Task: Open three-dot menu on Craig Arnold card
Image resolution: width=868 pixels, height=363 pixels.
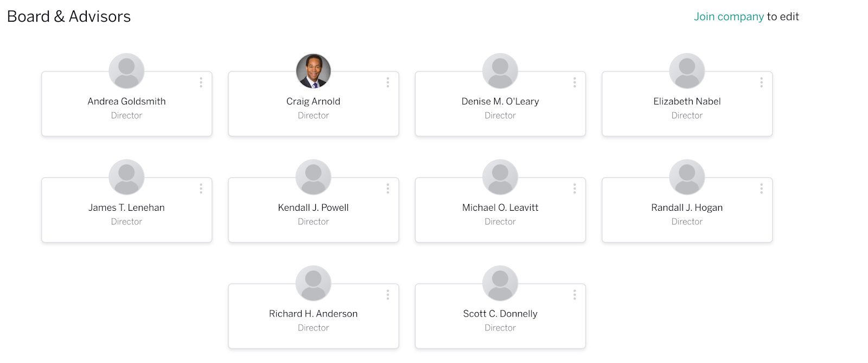Action: click(x=387, y=82)
